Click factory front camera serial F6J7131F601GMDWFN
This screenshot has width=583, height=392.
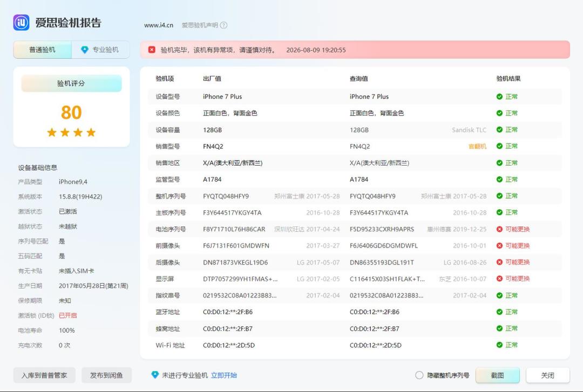(236, 246)
